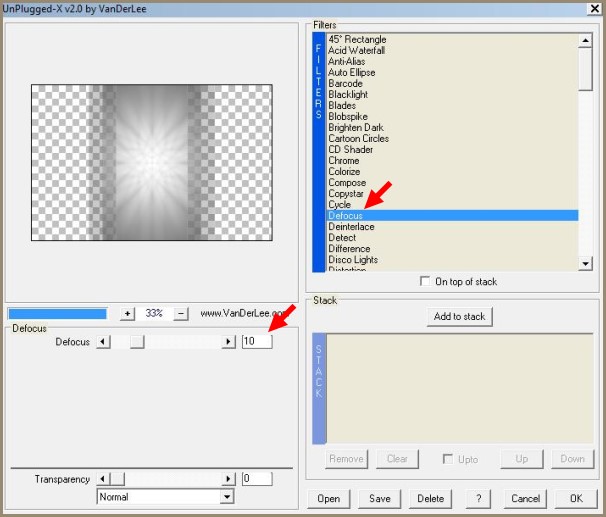
Task: Click the Defocus value input field
Action: (257, 342)
